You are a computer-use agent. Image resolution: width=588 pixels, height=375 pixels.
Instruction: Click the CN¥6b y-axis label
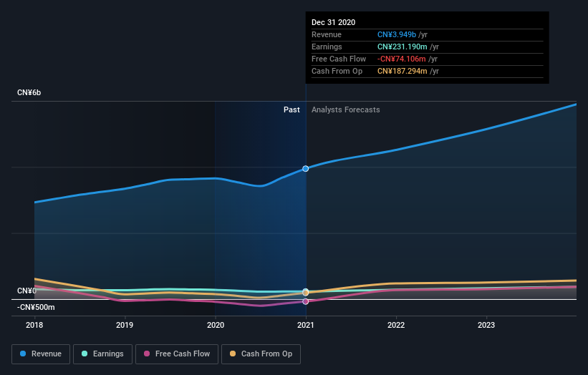[x=29, y=93]
